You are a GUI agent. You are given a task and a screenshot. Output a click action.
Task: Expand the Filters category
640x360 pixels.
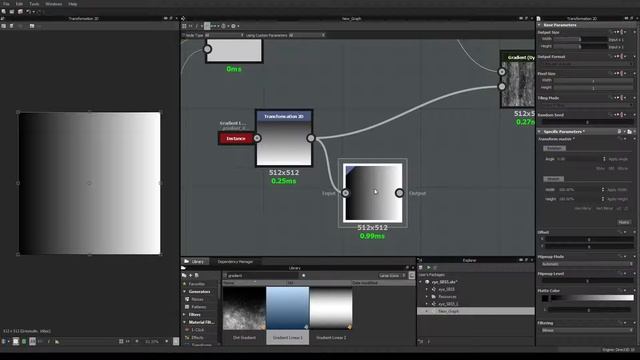coord(184,315)
